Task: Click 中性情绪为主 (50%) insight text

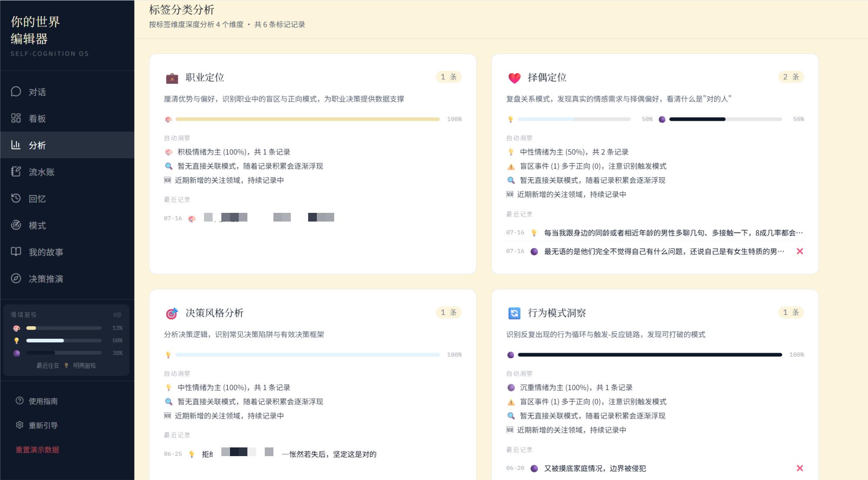Action: tap(574, 152)
